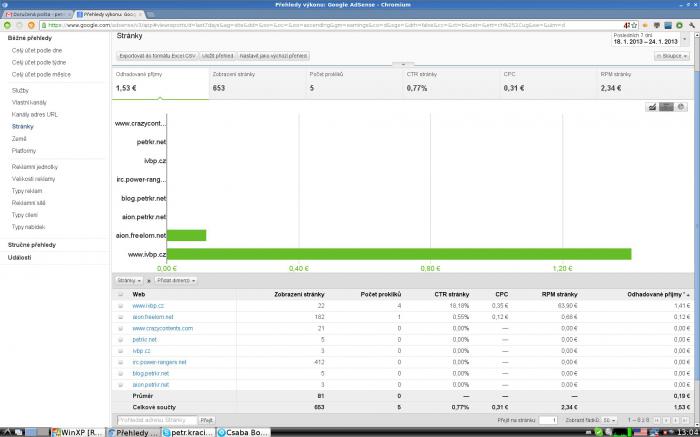700x437 pixels.
Task: Switch to Doručená pošta Gmail tab
Action: (38, 15)
